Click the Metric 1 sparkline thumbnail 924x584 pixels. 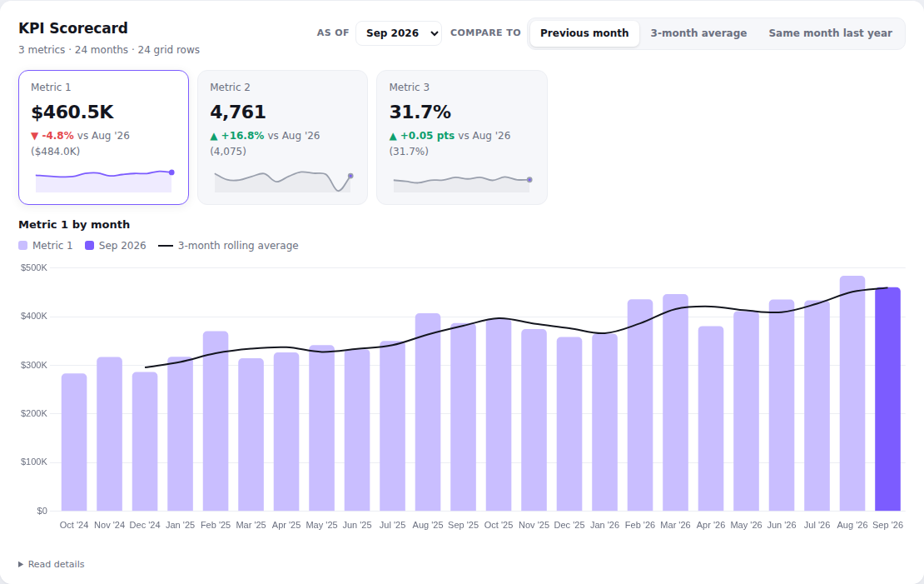pyautogui.click(x=104, y=181)
